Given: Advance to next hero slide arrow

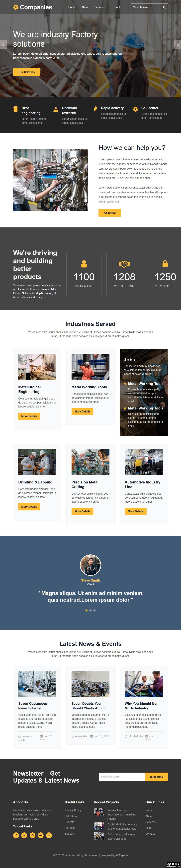Looking at the screenshot, I should tap(177, 45).
